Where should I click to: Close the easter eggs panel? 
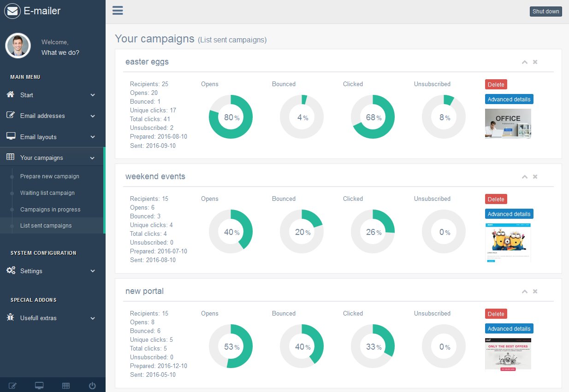535,62
